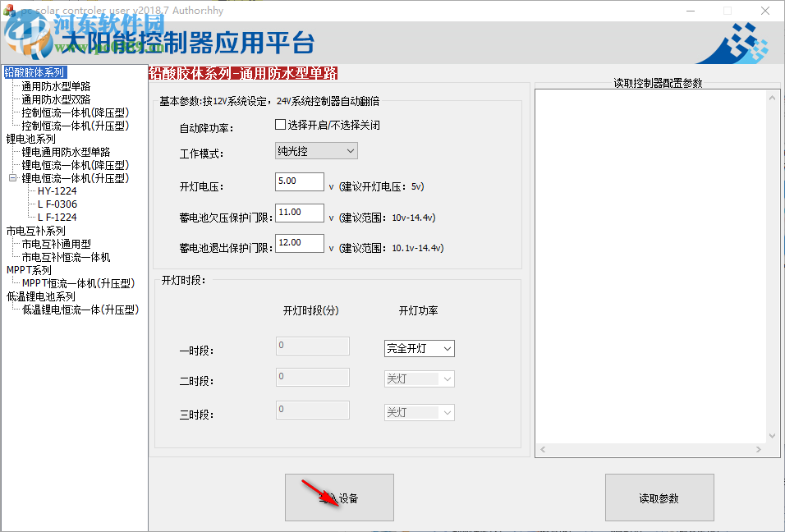The width and height of the screenshot is (785, 532).
Task: Collapse the 锂电恒流一体机(升压型) node
Action: click(x=12, y=177)
